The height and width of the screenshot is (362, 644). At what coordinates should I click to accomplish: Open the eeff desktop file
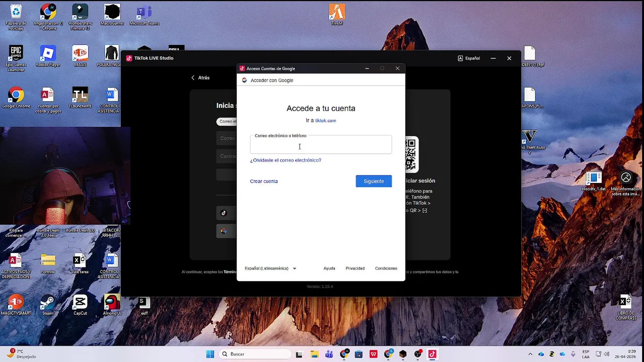pyautogui.click(x=144, y=305)
